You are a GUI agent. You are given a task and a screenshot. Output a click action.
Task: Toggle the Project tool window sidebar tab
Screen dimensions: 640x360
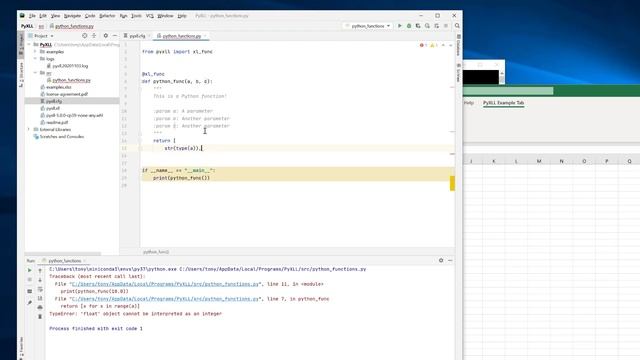click(x=21, y=44)
